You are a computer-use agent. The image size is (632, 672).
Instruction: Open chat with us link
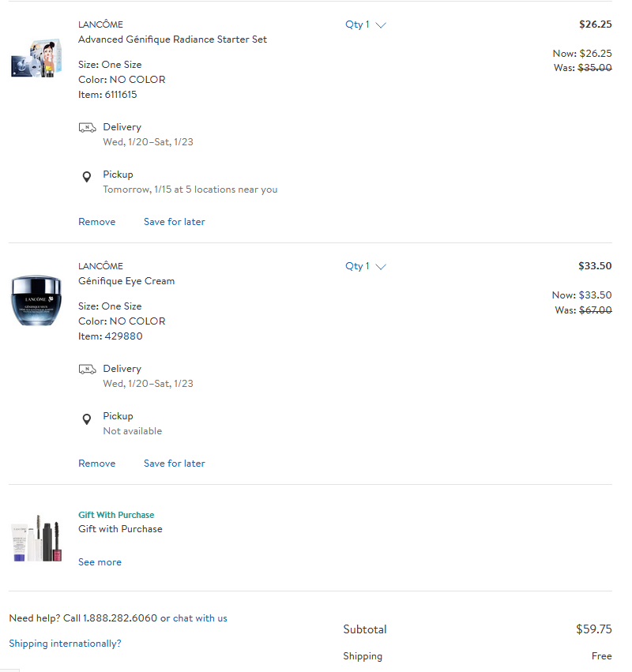(x=200, y=618)
